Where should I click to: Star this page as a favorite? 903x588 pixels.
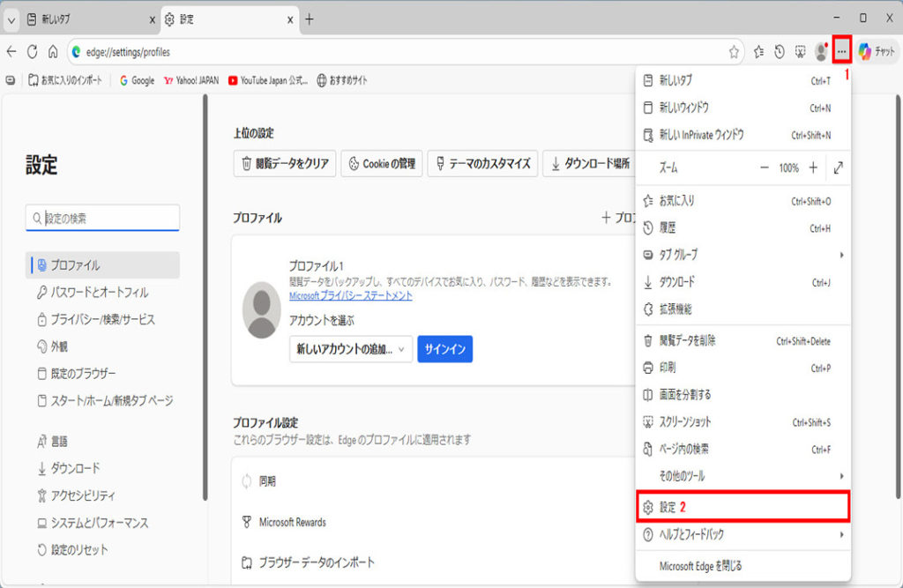click(734, 52)
